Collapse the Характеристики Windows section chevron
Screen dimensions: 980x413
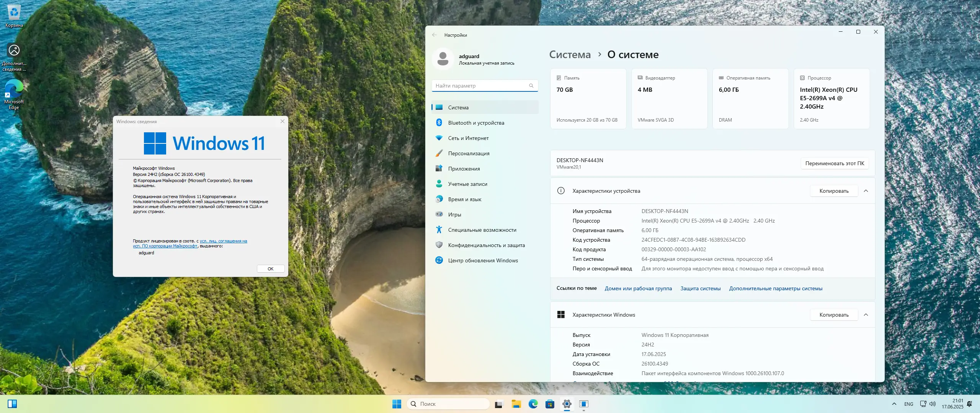pos(867,314)
